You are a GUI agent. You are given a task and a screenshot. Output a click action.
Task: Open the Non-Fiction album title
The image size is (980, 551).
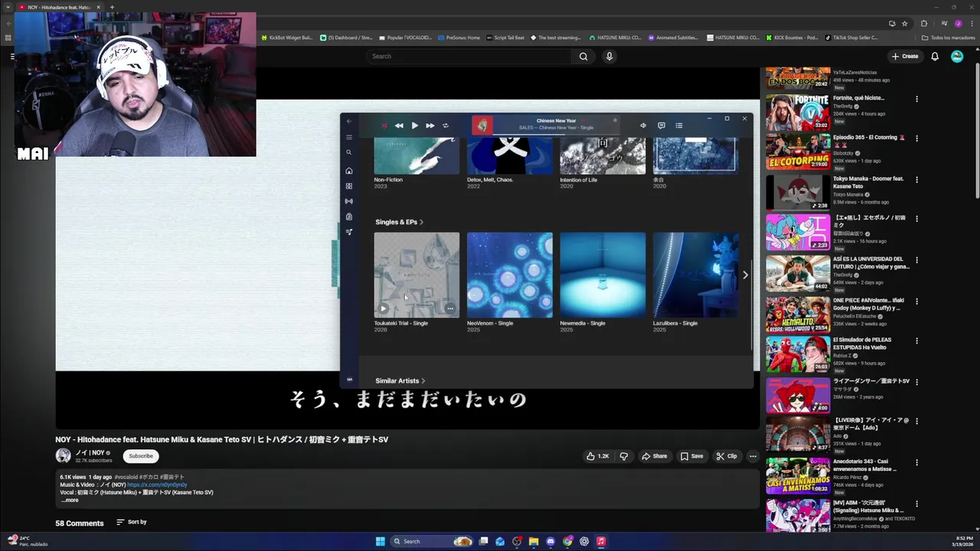[388, 180]
